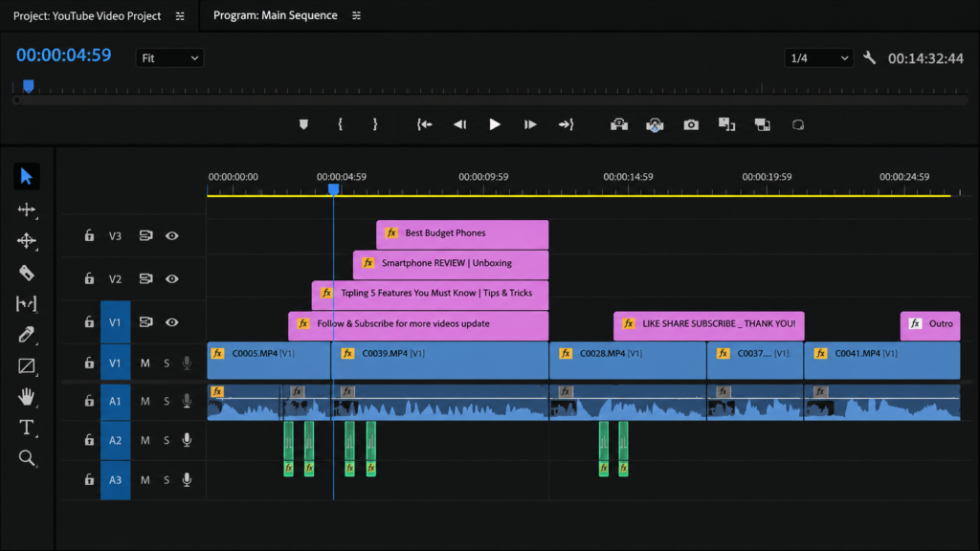Solo the A2 audio track
Viewport: 980px width, 551px height.
coord(167,440)
